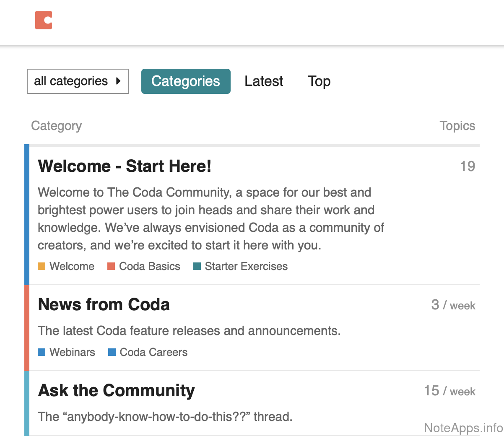
Task: Click the Coda logo icon
Action: point(44,21)
